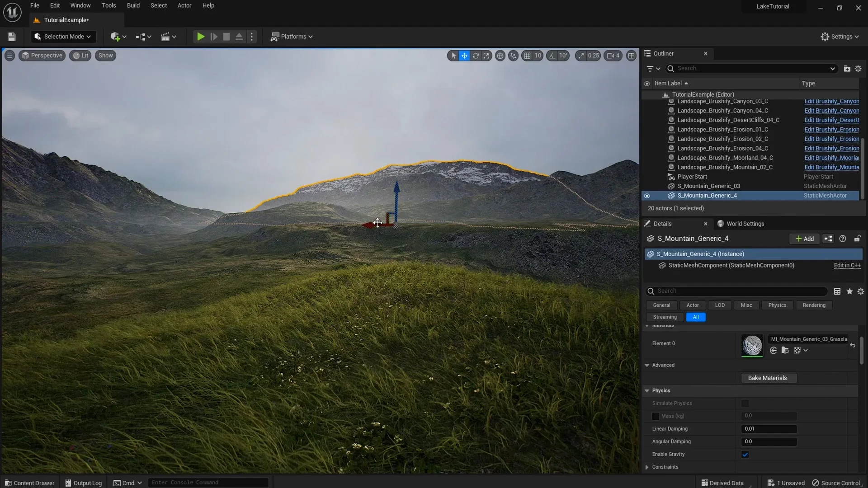Open viewport options hamburger menu
The height and width of the screenshot is (488, 868).
coord(9,56)
